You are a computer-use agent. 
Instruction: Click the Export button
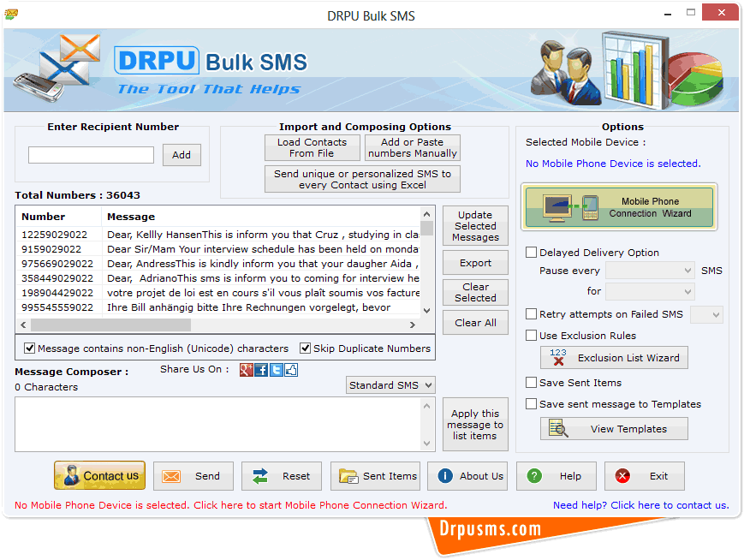(x=475, y=262)
